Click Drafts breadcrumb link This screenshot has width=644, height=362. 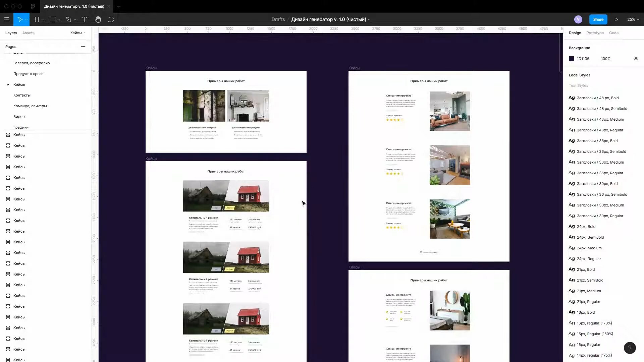point(278,19)
